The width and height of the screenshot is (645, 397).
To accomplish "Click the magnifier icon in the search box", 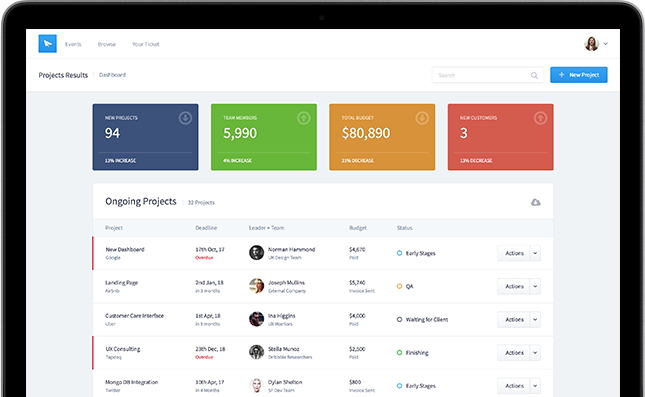I will (534, 75).
